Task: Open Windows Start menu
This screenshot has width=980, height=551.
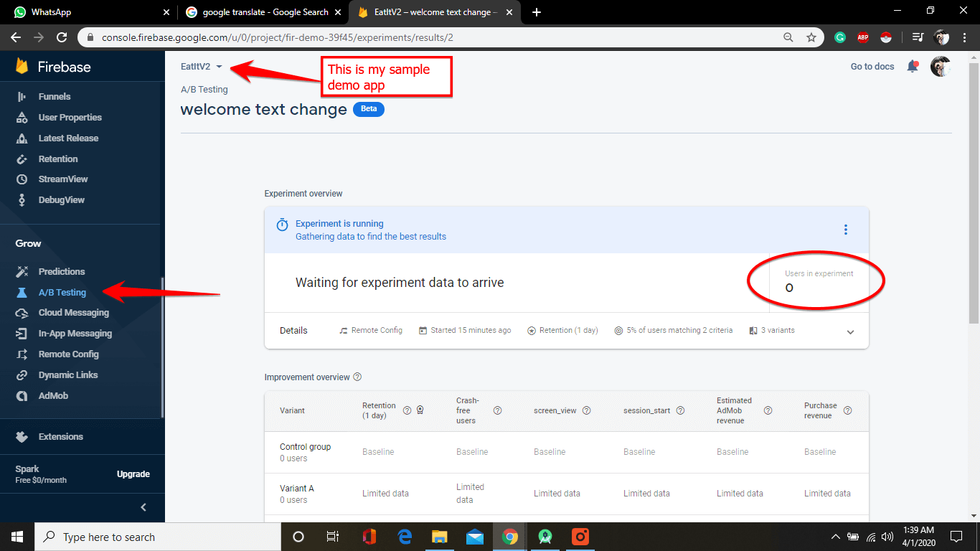Action: pos(17,537)
